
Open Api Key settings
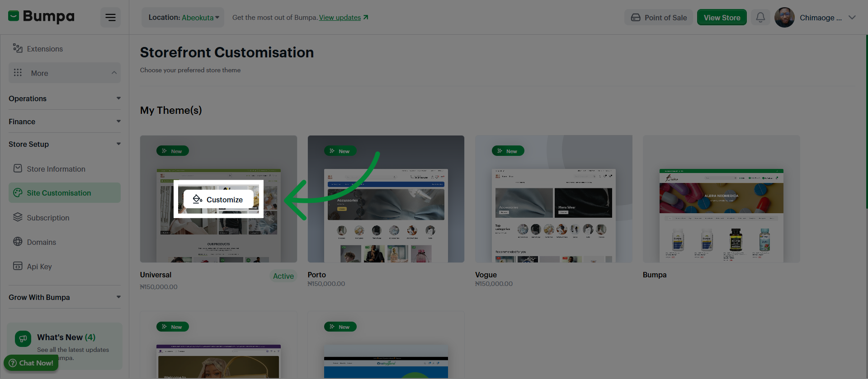tap(65, 266)
